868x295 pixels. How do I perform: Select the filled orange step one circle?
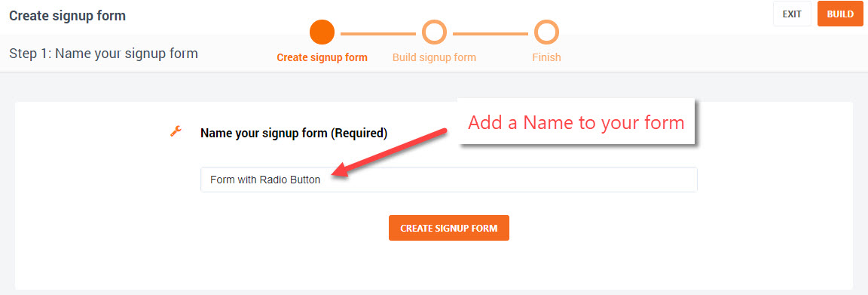tap(322, 32)
